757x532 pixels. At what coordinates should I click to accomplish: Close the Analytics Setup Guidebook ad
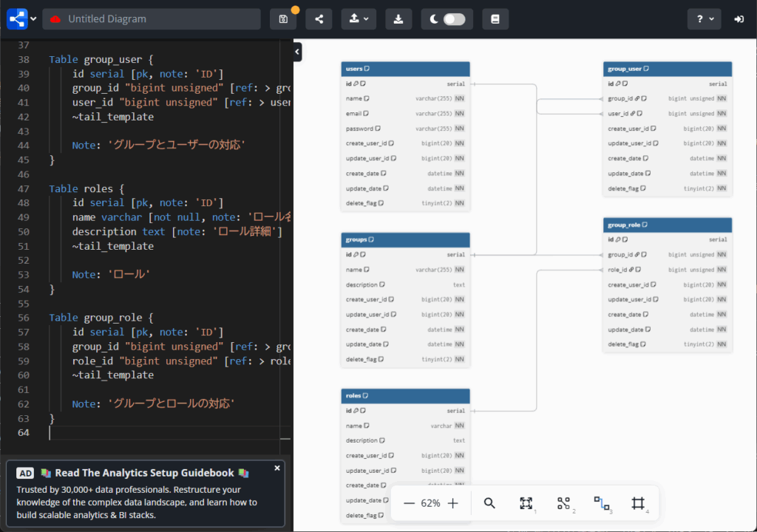277,468
